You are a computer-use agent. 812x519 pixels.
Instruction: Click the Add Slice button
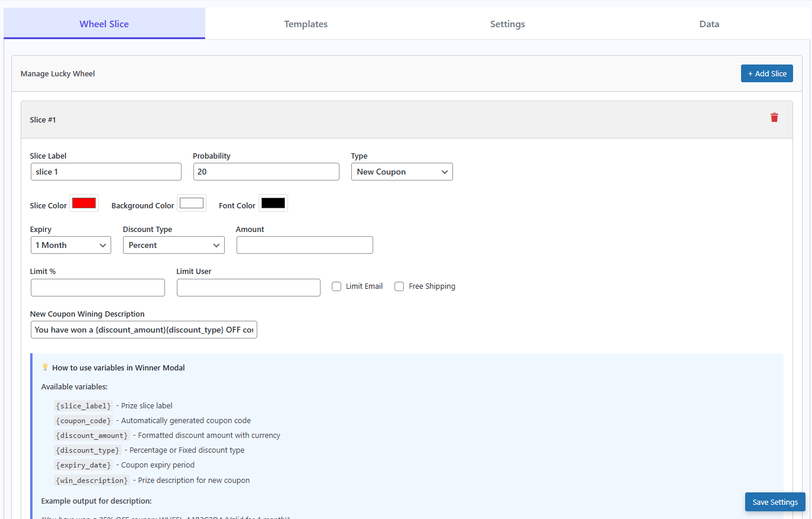click(766, 73)
